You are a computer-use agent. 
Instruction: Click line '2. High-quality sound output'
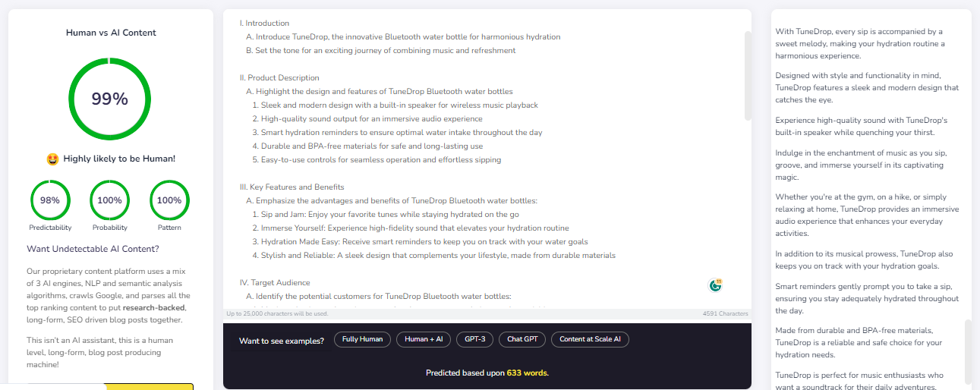click(367, 119)
